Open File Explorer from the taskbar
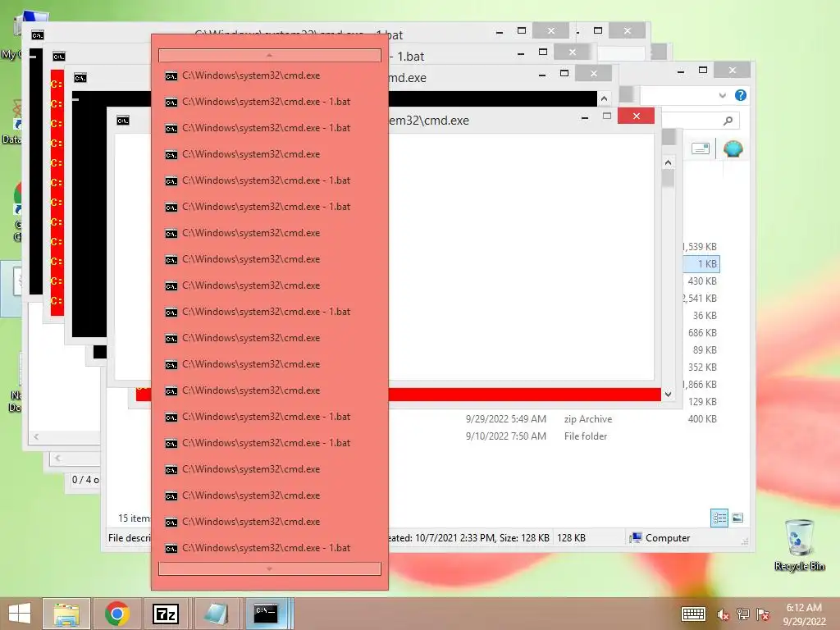Image resolution: width=840 pixels, height=630 pixels. pos(66,614)
